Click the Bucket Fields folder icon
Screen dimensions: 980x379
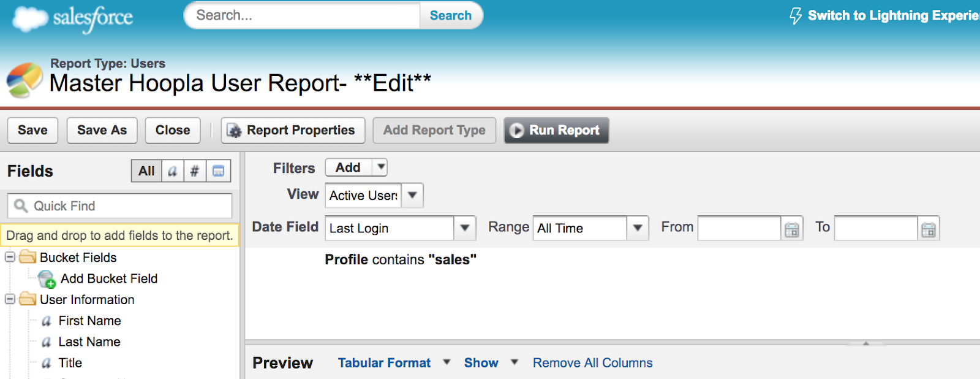(x=28, y=257)
